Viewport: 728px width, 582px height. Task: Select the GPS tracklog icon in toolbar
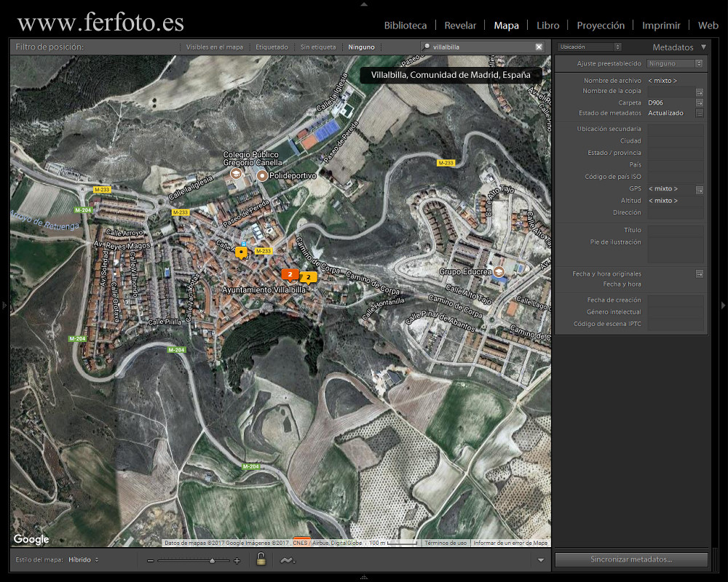click(287, 560)
